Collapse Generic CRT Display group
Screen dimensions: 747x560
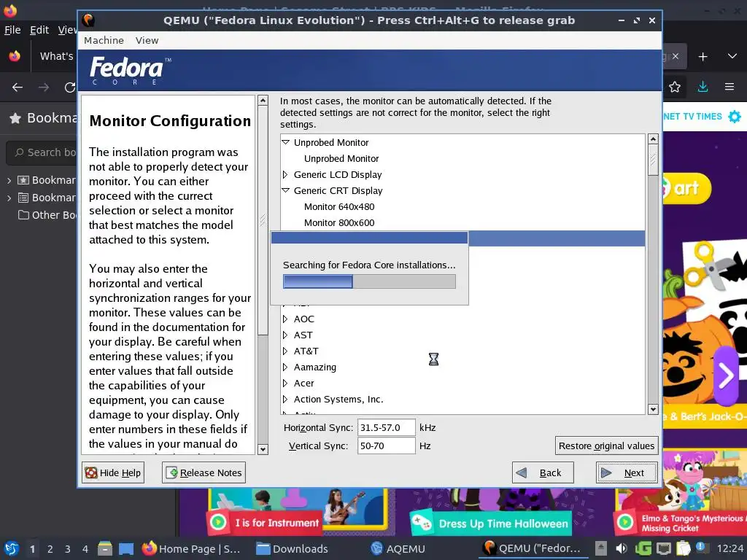coord(285,190)
